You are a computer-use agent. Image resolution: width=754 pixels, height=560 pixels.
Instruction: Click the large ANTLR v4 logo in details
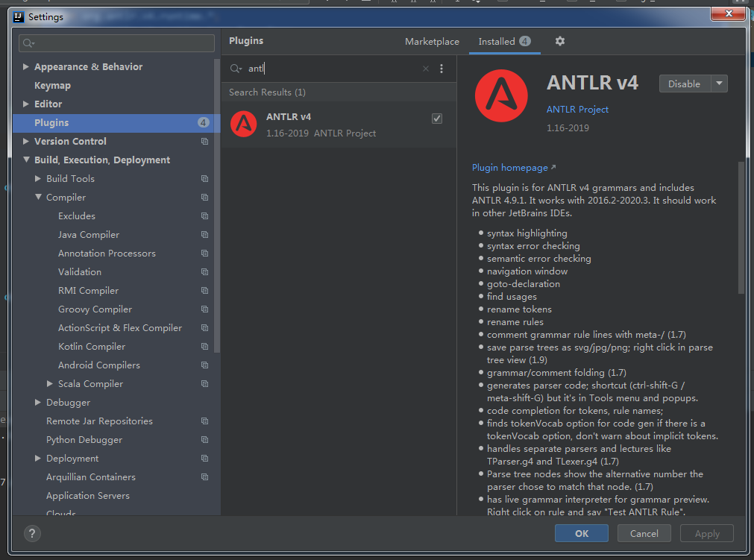[501, 95]
